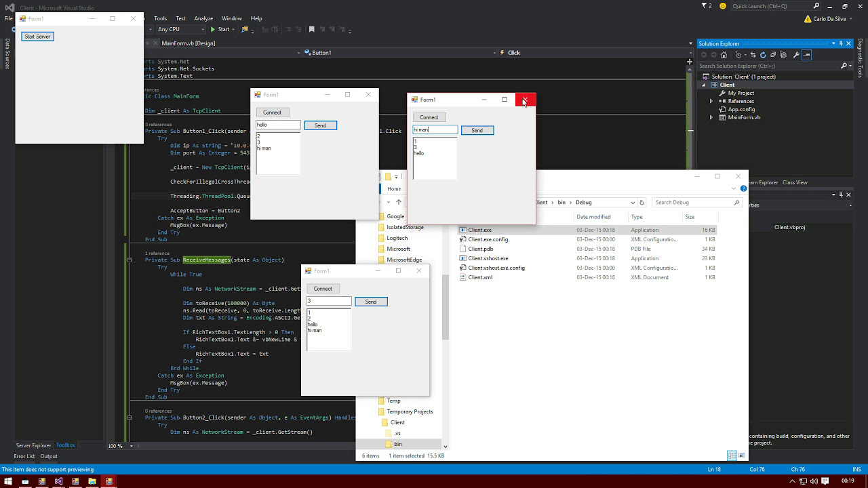The height and width of the screenshot is (488, 868).
Task: Switch to MainForm.vb [Design] tab
Action: (189, 43)
